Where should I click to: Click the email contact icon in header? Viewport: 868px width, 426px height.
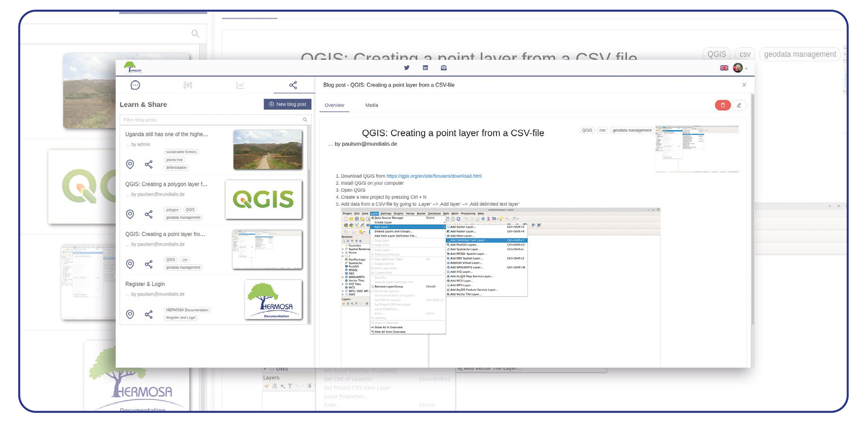(444, 68)
